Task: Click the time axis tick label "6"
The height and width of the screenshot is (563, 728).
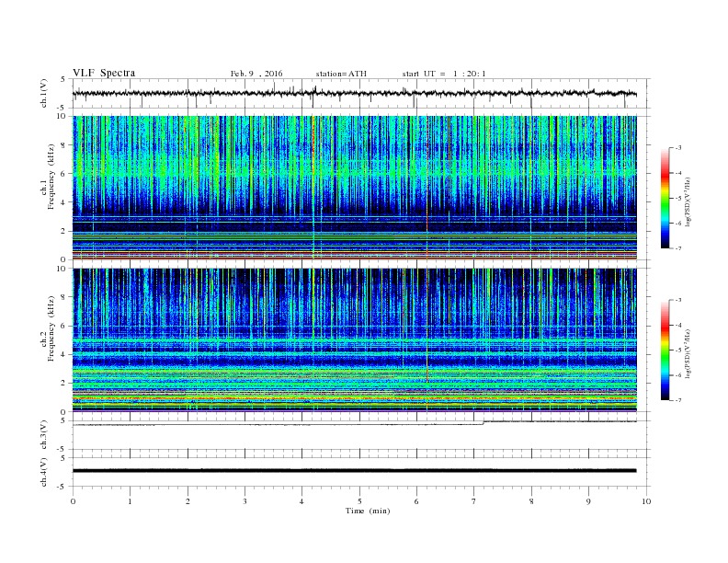Action: [x=416, y=501]
